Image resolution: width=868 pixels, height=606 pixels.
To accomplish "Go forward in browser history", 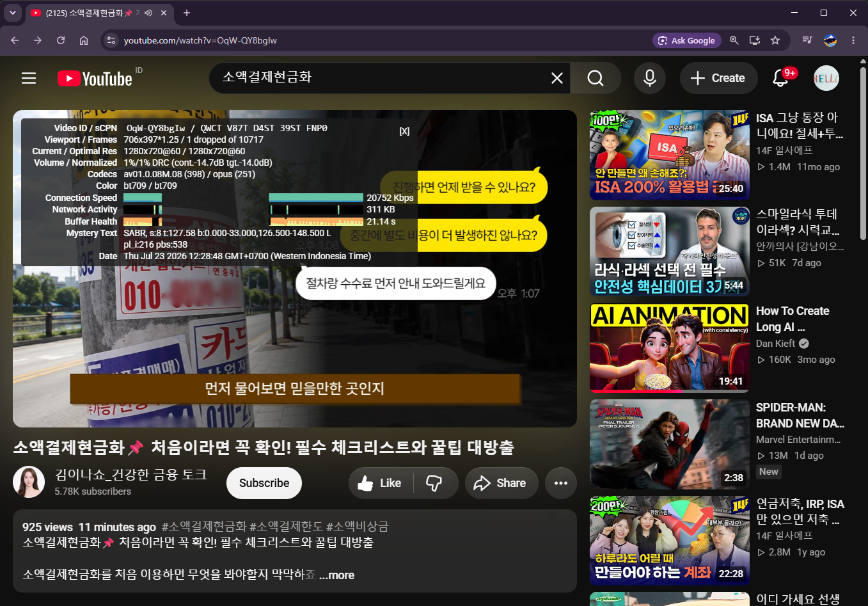I will [38, 40].
